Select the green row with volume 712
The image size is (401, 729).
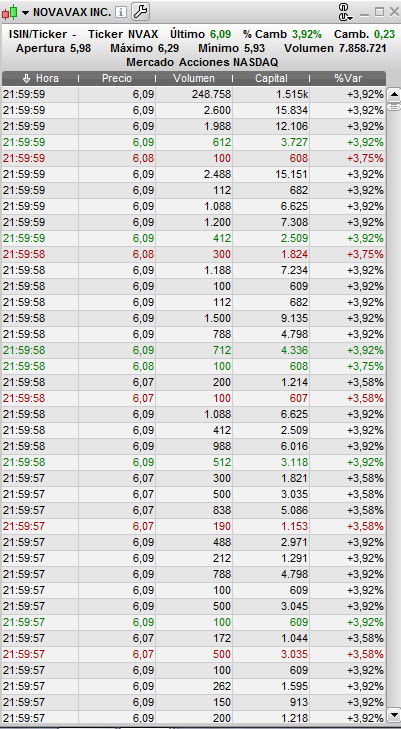pos(194,350)
